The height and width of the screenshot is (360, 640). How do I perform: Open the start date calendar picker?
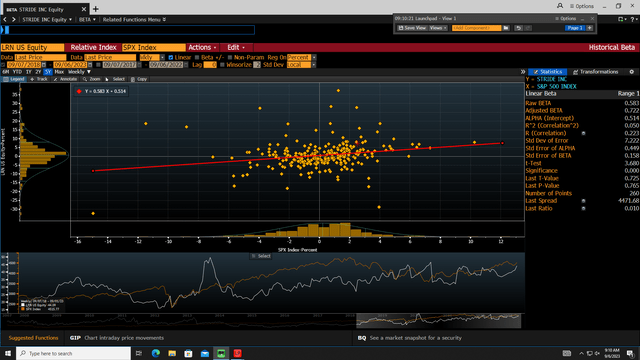pos(44,65)
